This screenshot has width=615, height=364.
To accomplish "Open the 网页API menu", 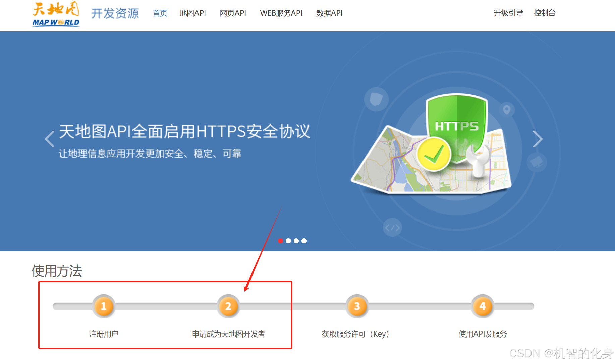I will [x=233, y=13].
